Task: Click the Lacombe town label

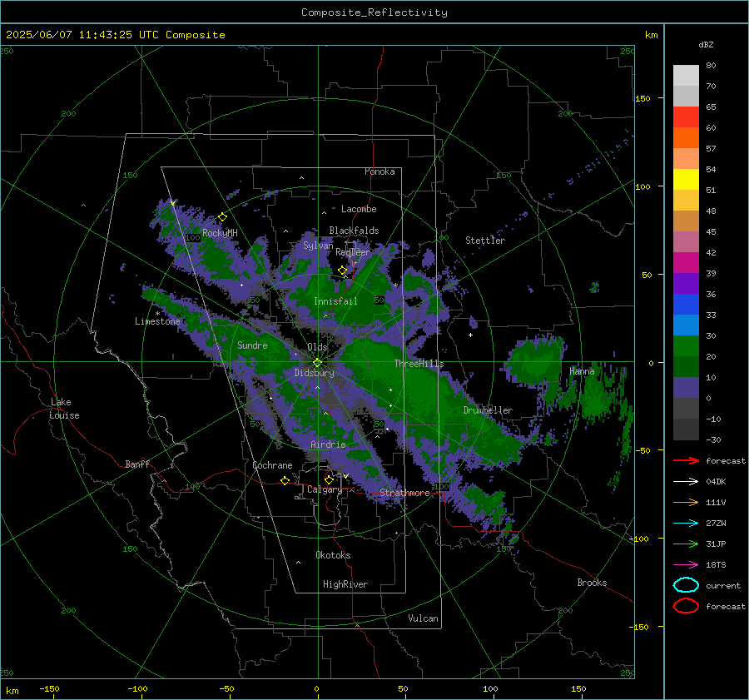Action: 359,209
